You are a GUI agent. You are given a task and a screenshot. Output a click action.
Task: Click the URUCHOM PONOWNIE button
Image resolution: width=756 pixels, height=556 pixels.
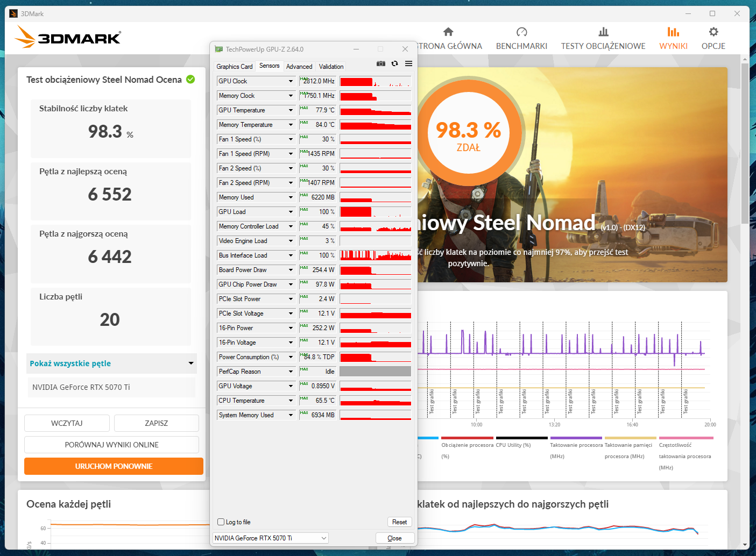point(114,466)
